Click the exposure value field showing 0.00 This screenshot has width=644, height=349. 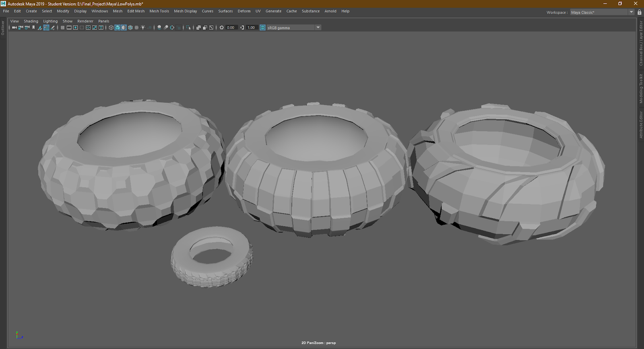[x=231, y=28]
